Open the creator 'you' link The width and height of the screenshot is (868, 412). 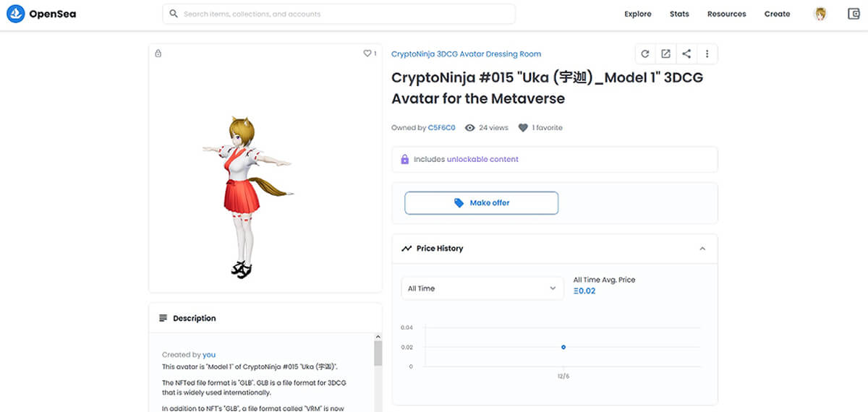209,355
